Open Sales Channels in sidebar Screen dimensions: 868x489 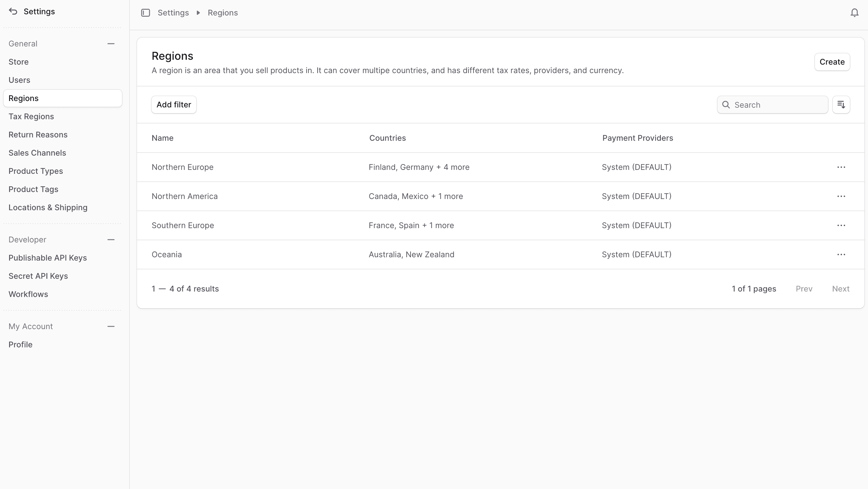coord(37,153)
